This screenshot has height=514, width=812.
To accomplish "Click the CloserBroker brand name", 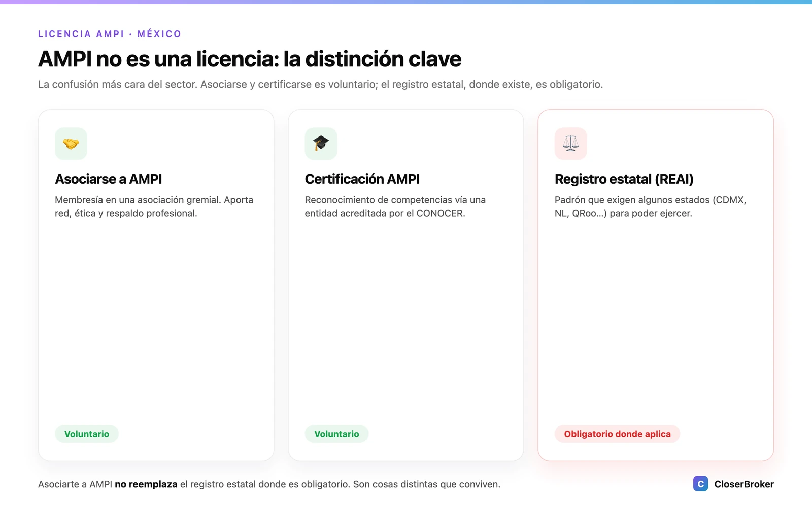I will [744, 484].
